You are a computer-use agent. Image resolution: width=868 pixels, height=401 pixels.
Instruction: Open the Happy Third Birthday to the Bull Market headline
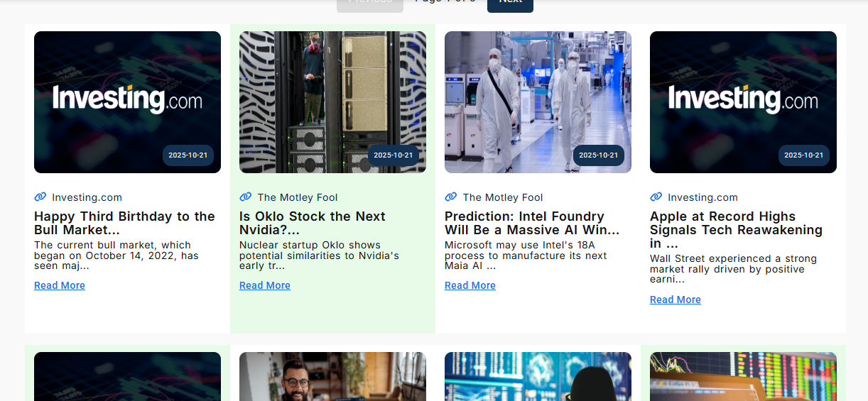point(124,223)
